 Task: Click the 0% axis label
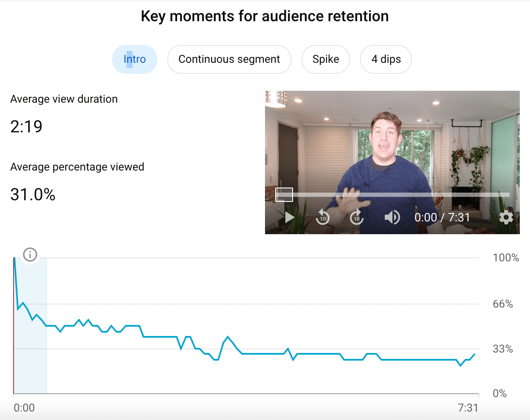tap(500, 394)
